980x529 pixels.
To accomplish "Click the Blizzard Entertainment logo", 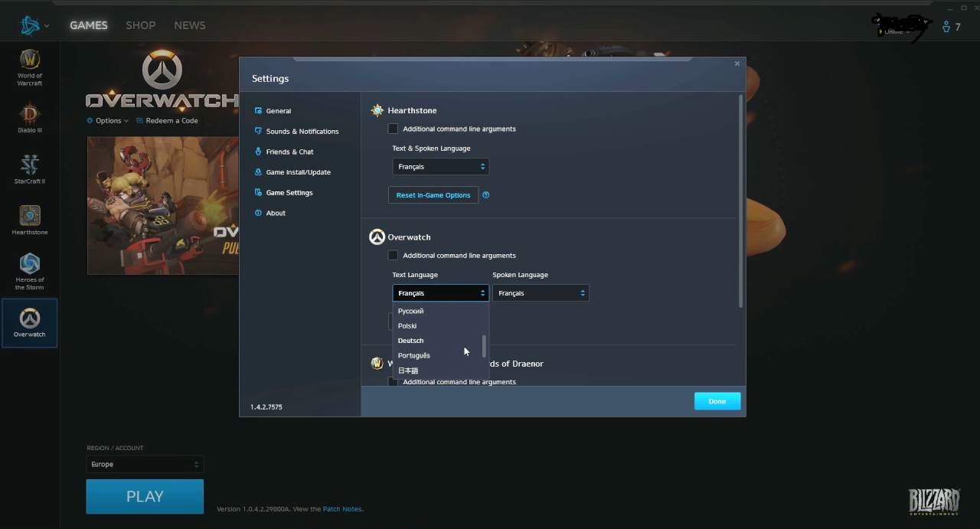I will (934, 501).
